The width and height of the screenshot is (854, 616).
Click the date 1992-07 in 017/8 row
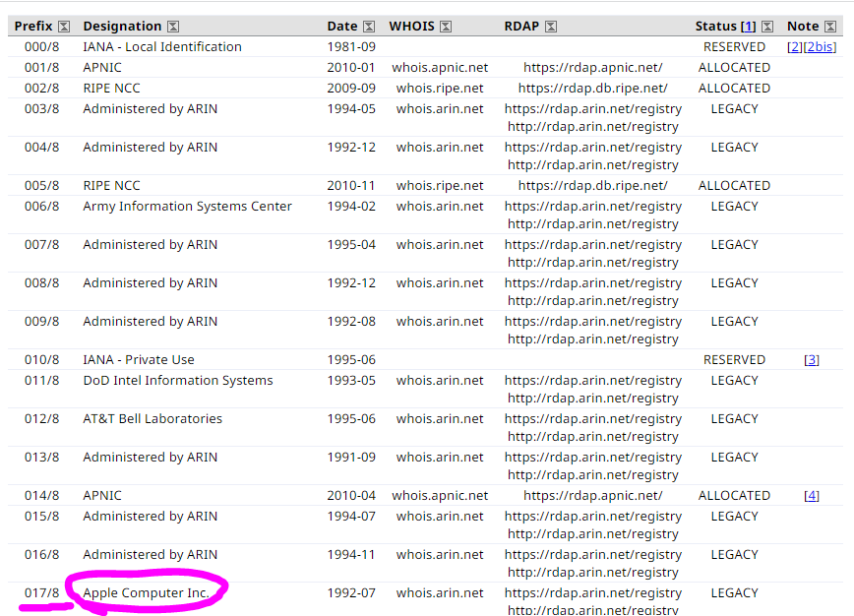(x=351, y=592)
